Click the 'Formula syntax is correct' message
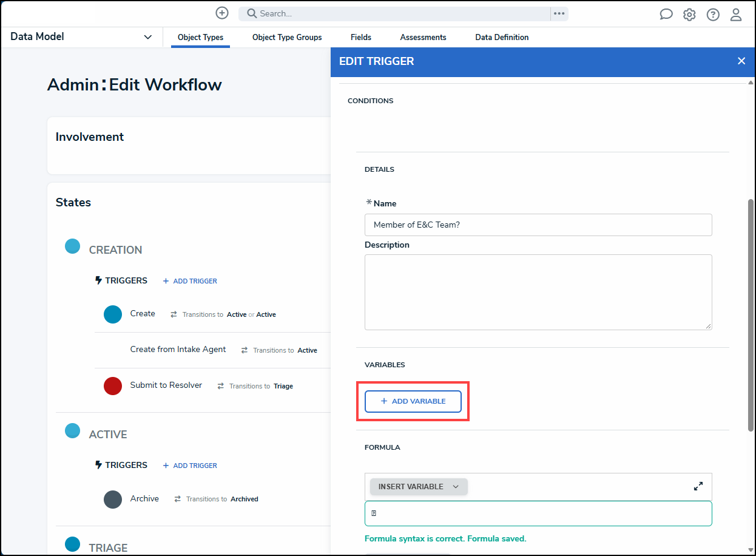 coord(445,539)
